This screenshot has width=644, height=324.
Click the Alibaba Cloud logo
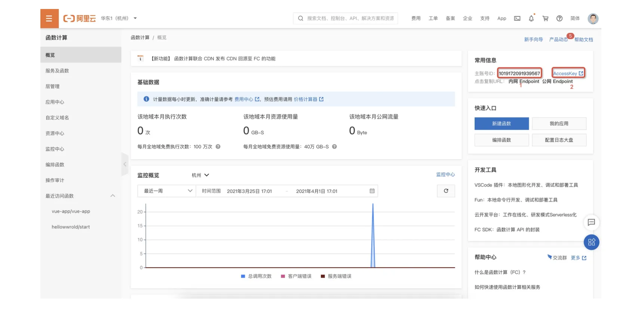(x=80, y=18)
